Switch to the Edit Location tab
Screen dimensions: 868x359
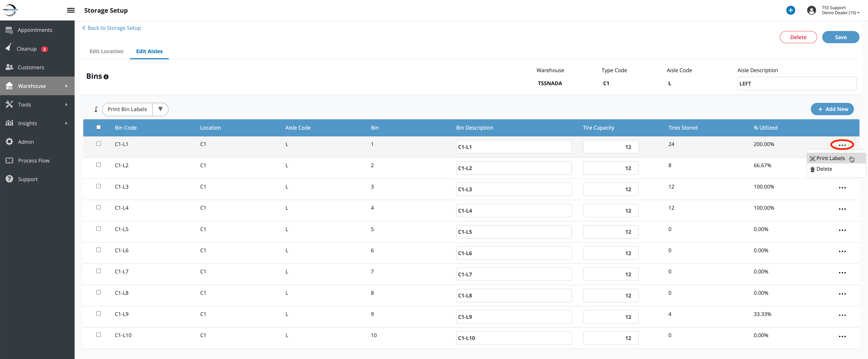pyautogui.click(x=106, y=51)
